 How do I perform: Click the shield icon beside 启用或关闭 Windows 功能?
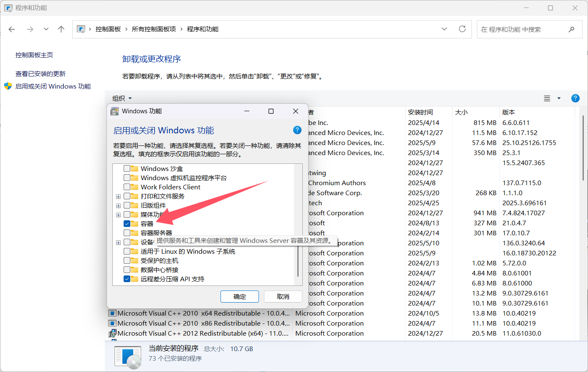[x=8, y=86]
